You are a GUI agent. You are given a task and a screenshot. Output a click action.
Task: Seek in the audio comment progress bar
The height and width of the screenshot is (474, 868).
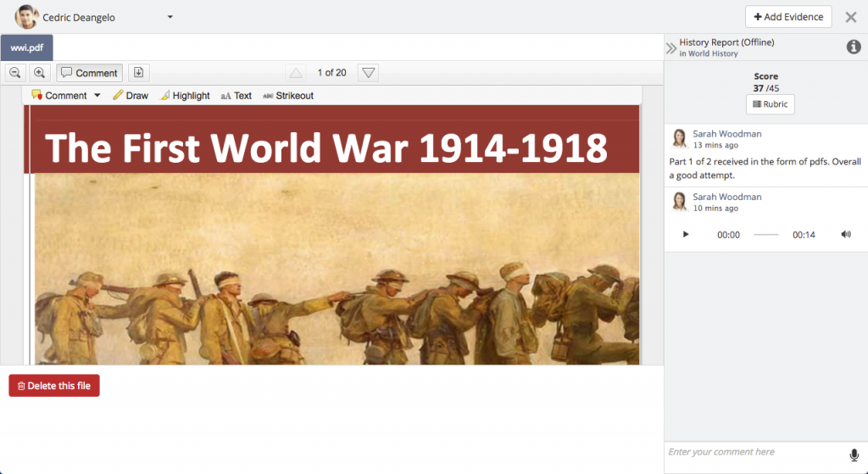point(766,235)
